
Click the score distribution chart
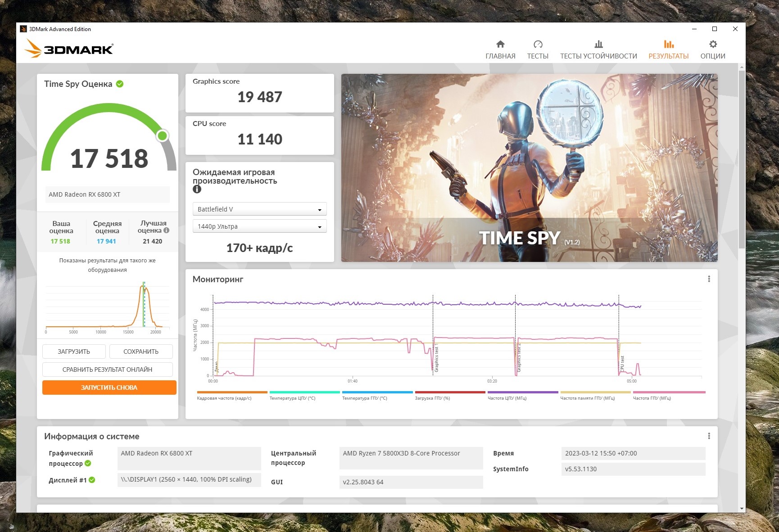pos(108,308)
